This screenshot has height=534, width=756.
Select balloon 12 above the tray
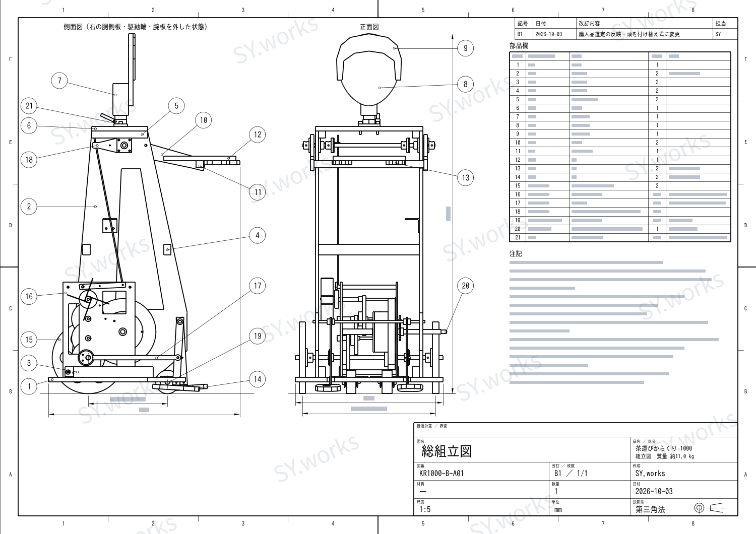click(x=258, y=135)
